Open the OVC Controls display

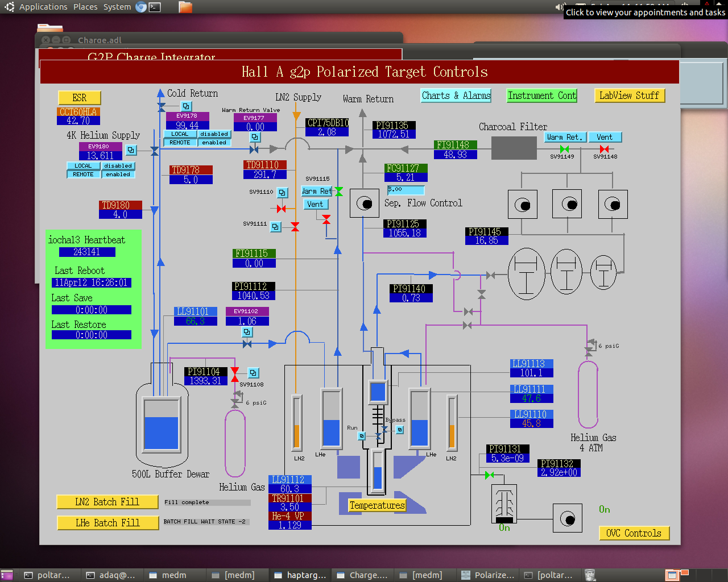point(634,533)
